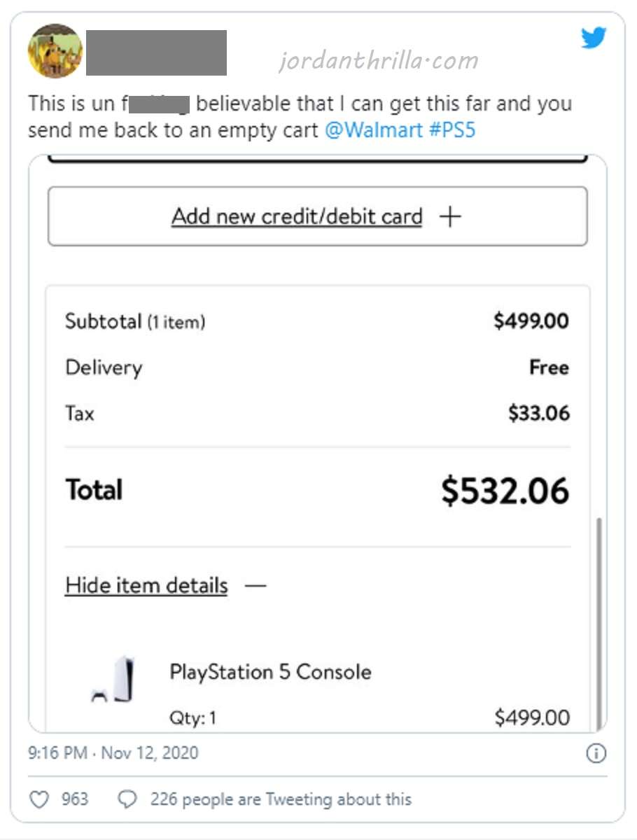Collapse item details with the minus icon
The width and height of the screenshot is (637, 840).
pyautogui.click(x=256, y=585)
